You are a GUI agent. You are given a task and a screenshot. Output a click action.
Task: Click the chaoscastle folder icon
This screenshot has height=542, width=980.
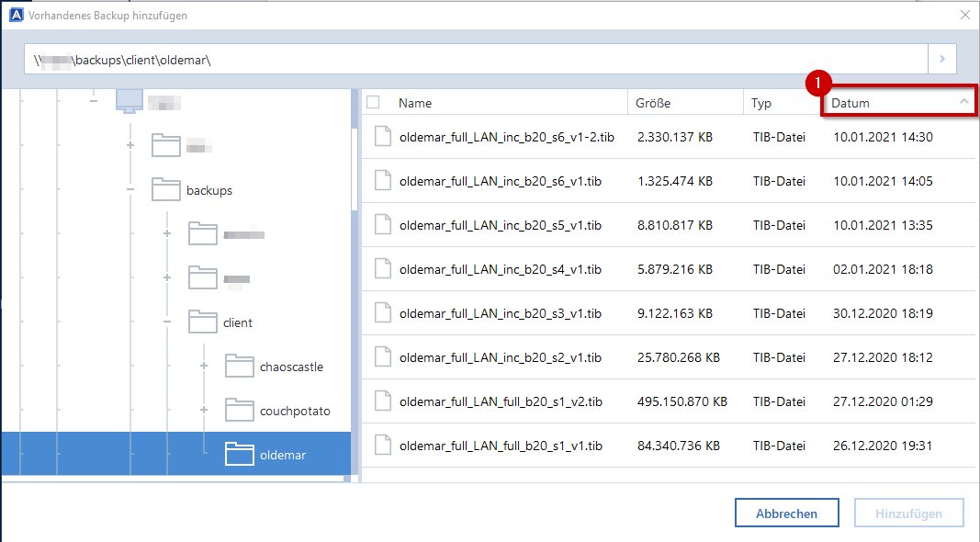(x=239, y=367)
